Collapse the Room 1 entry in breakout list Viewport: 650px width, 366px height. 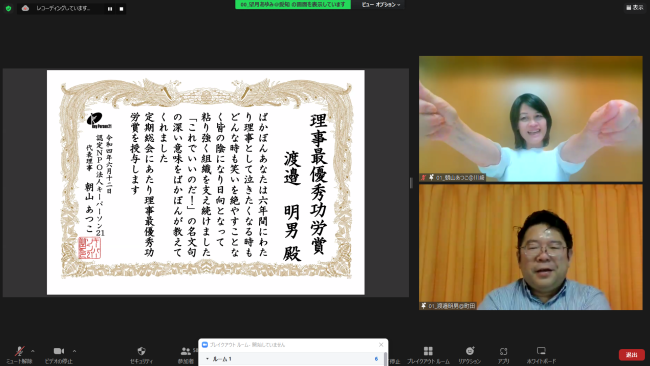pos(207,359)
